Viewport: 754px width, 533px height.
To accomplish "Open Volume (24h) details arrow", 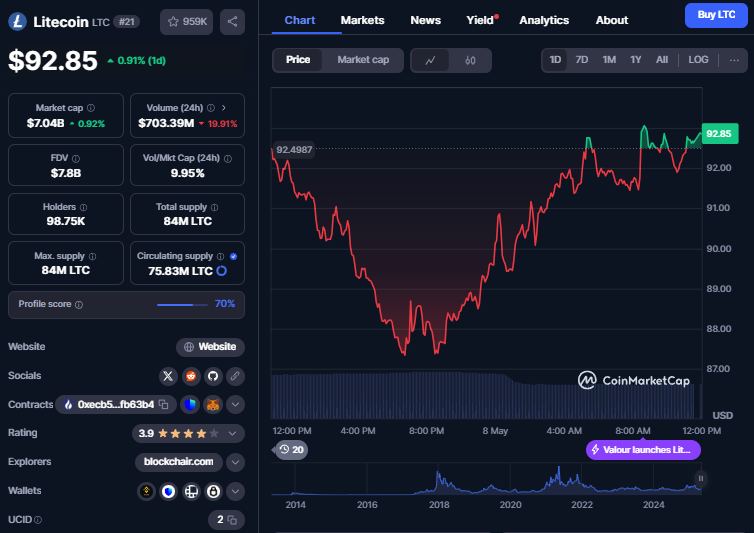I will (x=224, y=108).
